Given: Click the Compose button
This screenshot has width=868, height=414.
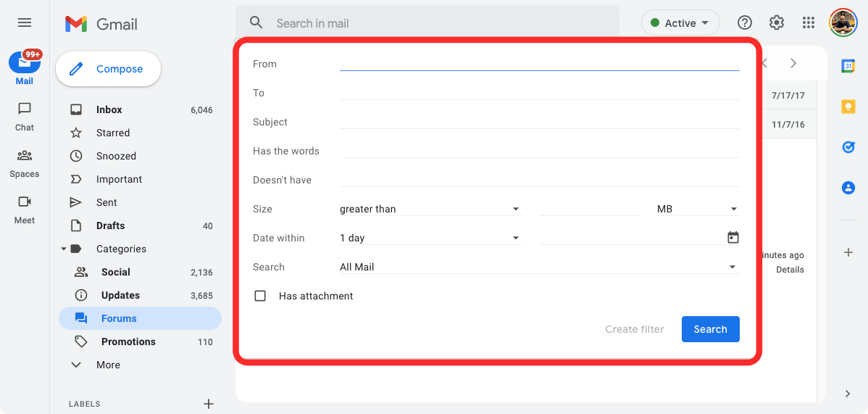Looking at the screenshot, I should [108, 69].
